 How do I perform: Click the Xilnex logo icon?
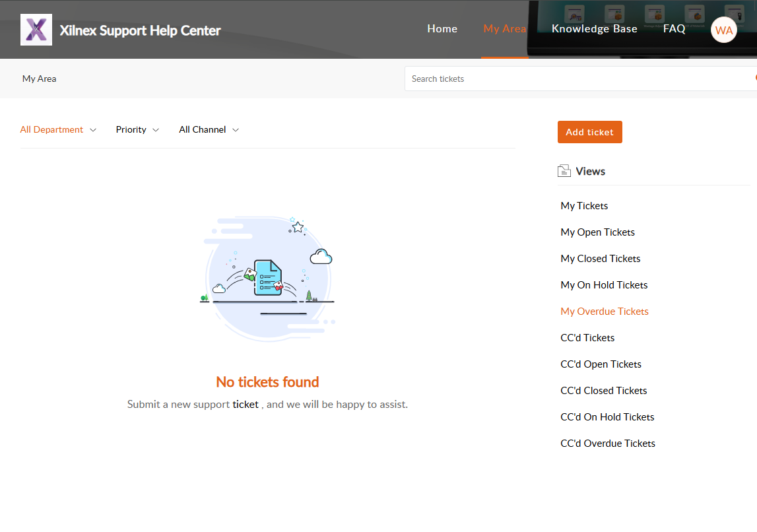click(36, 30)
